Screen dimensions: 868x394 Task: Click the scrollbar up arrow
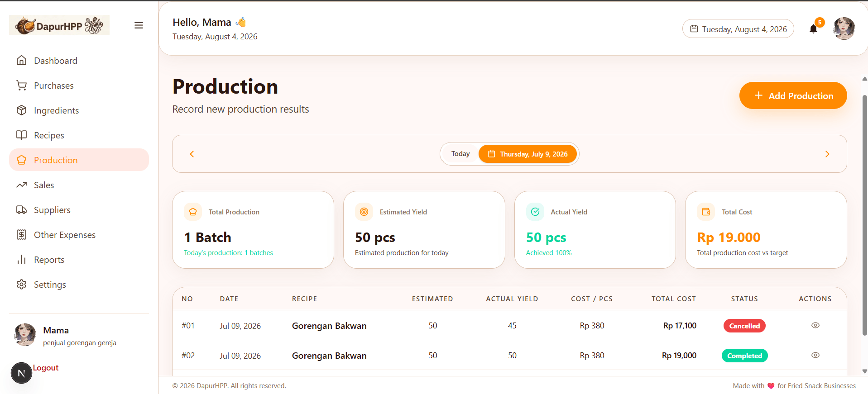[x=864, y=79]
